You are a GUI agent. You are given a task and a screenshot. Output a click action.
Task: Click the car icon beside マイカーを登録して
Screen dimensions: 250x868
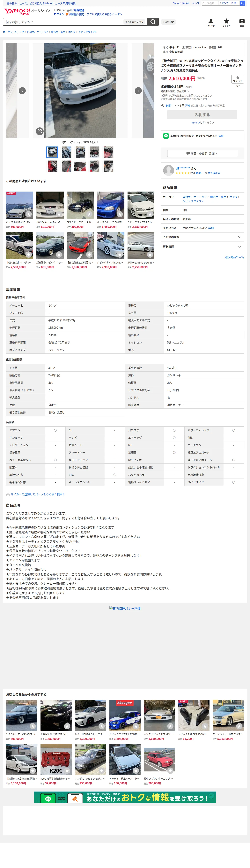pyautogui.click(x=8, y=494)
